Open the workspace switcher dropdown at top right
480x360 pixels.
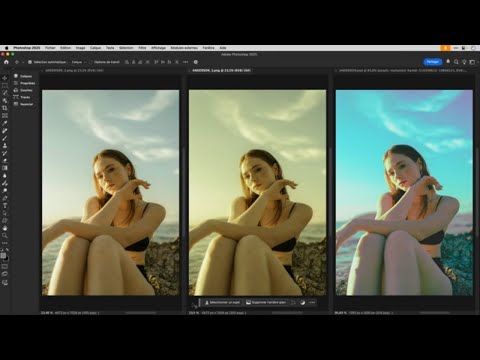473,62
